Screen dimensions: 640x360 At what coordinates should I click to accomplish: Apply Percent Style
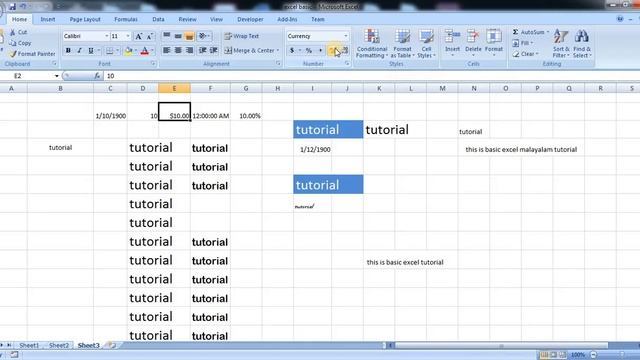point(309,51)
